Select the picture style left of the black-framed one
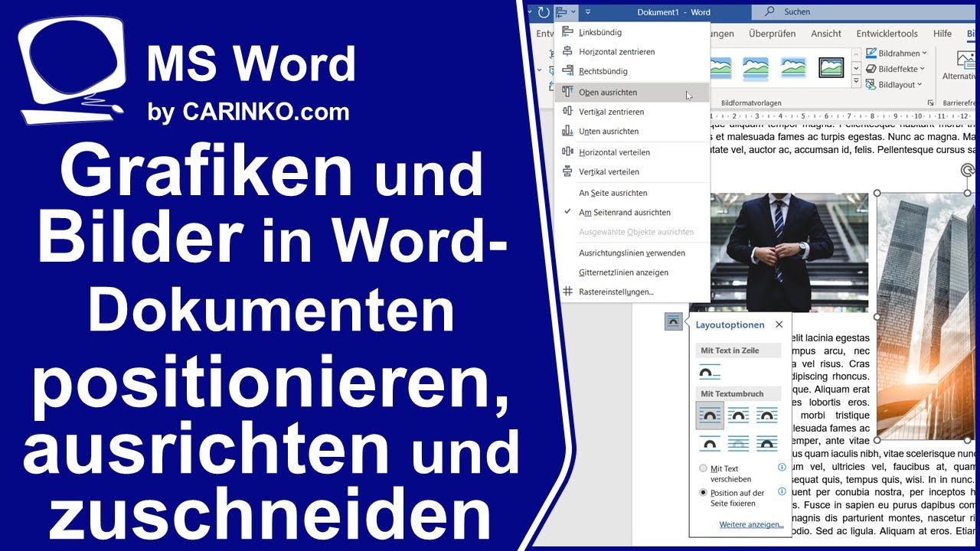 (x=794, y=67)
